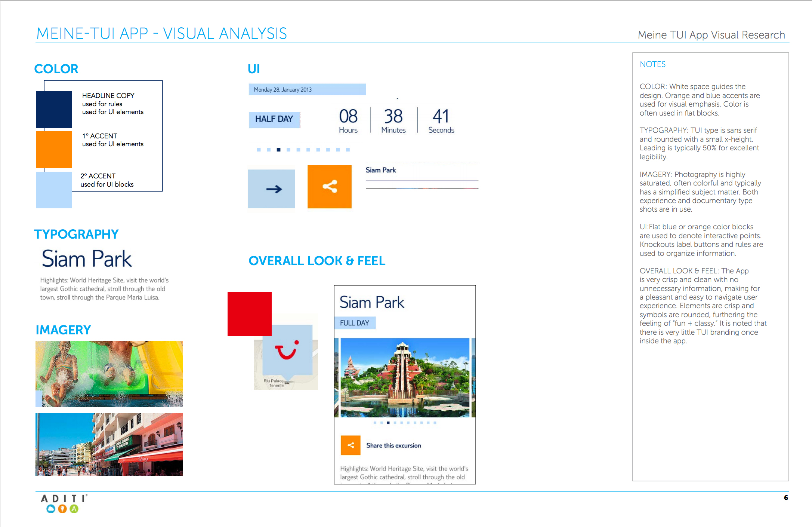Click 'Share this excursion' link text
Viewport: 812px width, 527px height.
(393, 445)
